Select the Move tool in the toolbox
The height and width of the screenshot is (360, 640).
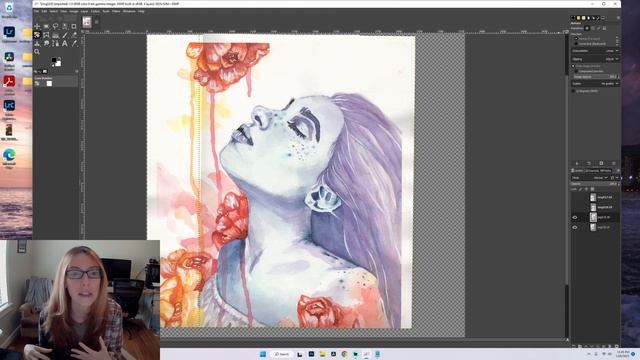(x=37, y=26)
